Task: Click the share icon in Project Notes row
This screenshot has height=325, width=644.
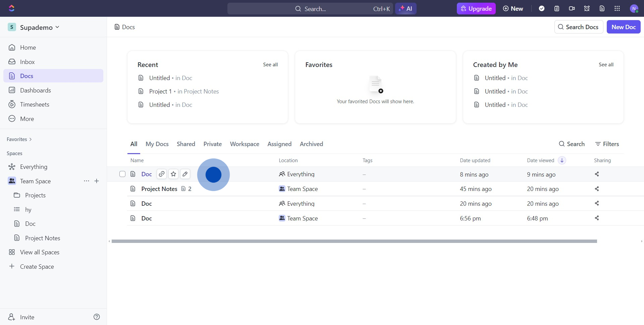Action: 597,189
